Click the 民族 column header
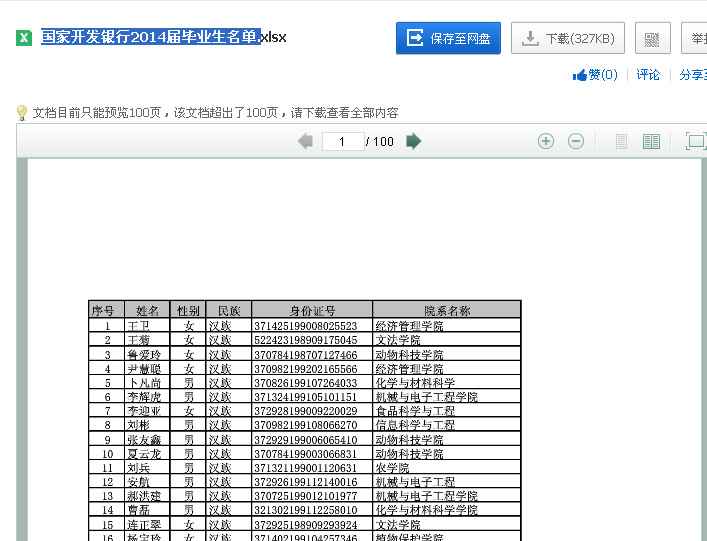 click(229, 310)
